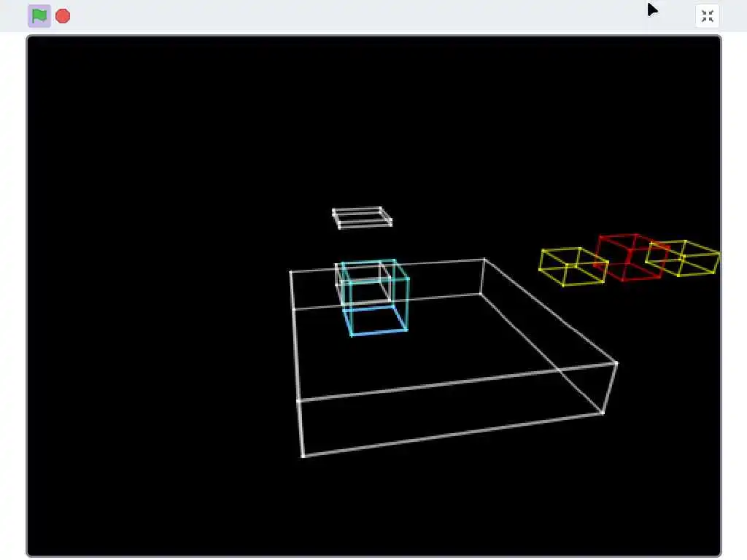Click the red wireframe cube
The height and width of the screenshot is (560, 747).
tap(631, 257)
